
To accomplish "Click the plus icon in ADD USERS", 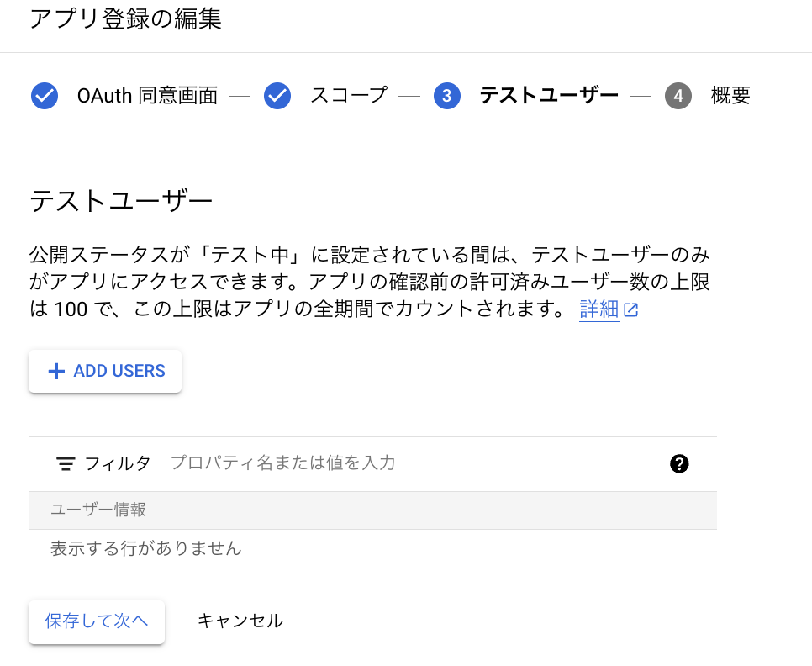I will (56, 372).
